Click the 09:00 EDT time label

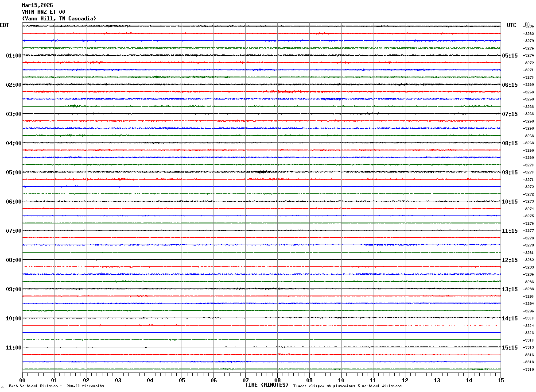coord(14,289)
